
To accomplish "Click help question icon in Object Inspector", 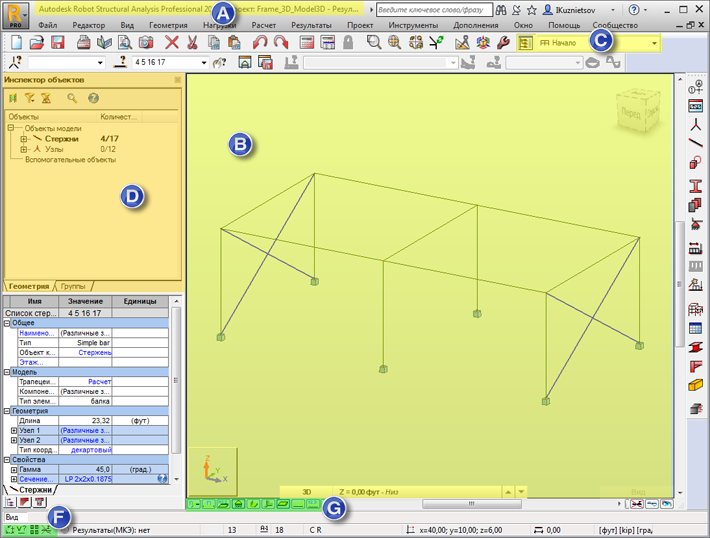I will point(93,98).
